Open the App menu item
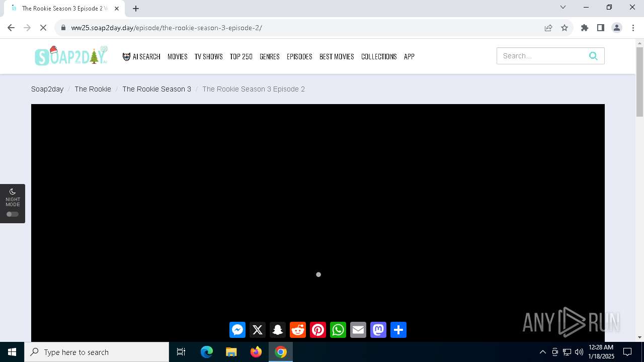Viewport: 644px width, 362px height. [409, 56]
